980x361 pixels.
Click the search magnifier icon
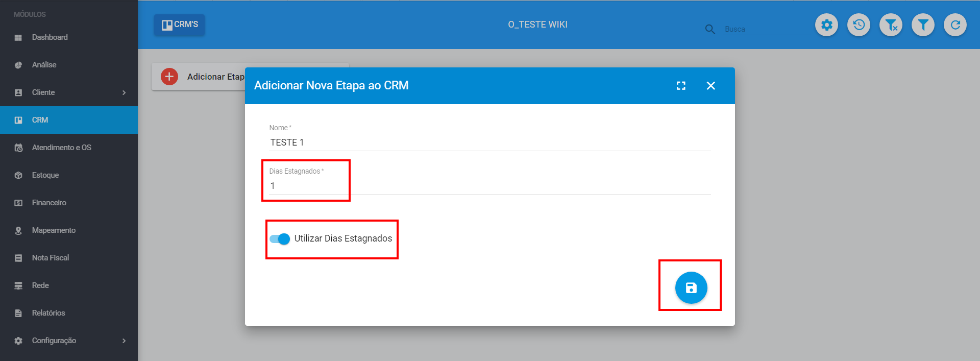tap(710, 29)
